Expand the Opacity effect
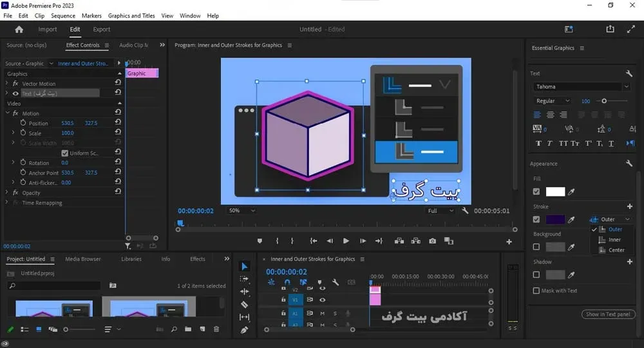This screenshot has width=644, height=348. pos(6,192)
